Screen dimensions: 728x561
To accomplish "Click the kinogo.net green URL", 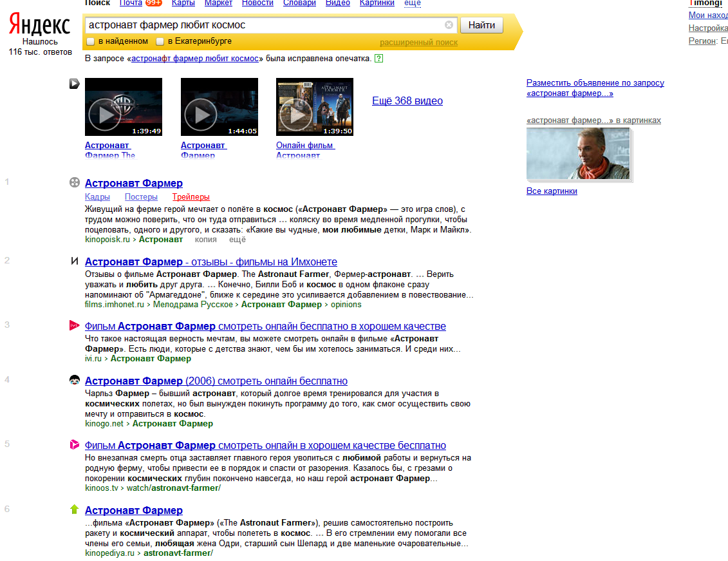I will coord(104,424).
